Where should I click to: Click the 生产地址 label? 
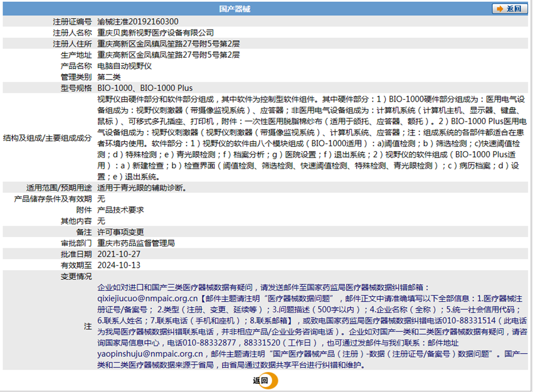click(x=76, y=55)
